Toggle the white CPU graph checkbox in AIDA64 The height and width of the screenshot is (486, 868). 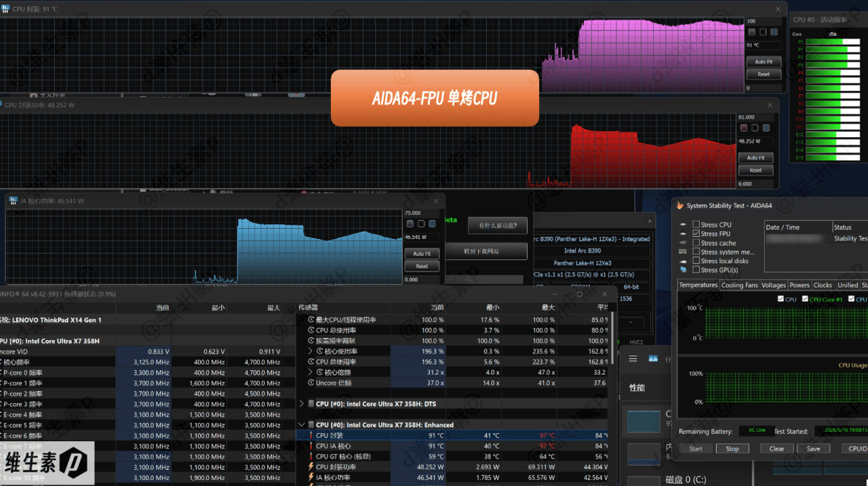782,299
